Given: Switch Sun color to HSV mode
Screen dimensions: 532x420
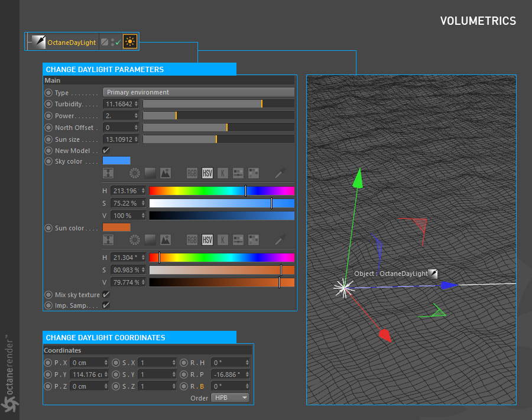Looking at the screenshot, I should coord(207,240).
